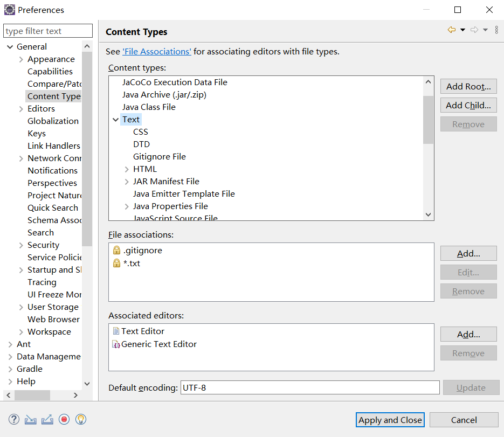Click the export preferences icon

(47, 419)
